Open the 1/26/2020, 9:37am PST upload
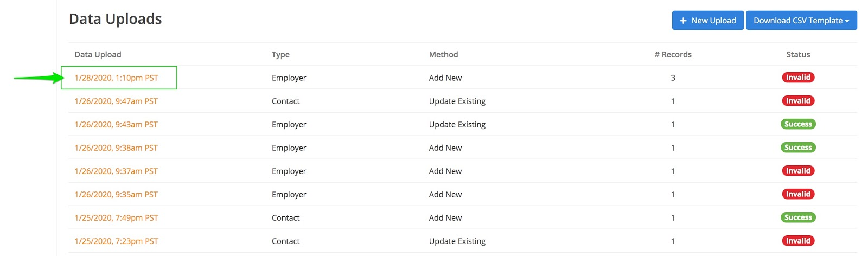868x256 pixels. click(x=116, y=171)
